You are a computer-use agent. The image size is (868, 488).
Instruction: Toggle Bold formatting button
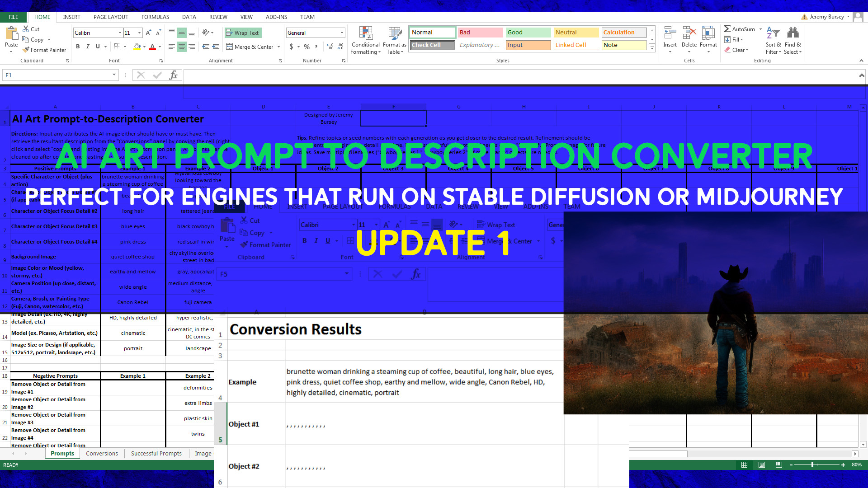pos(78,47)
